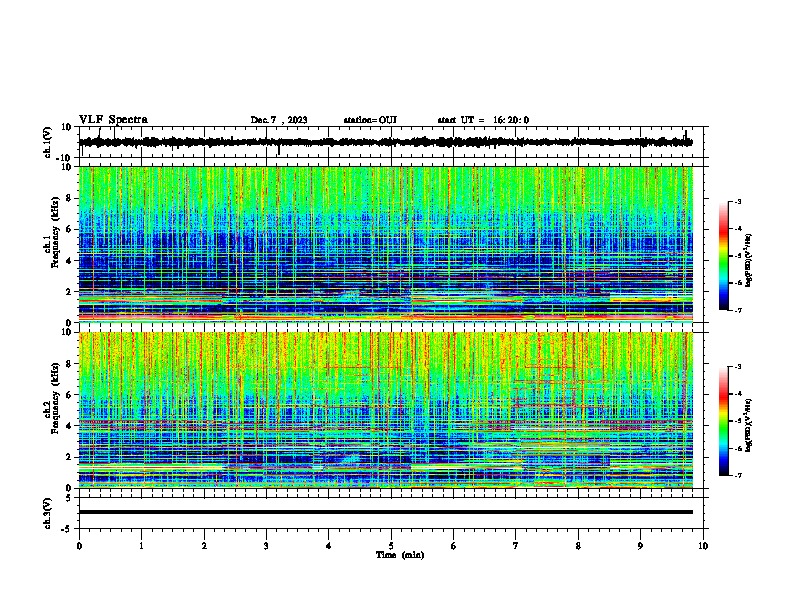The image size is (792, 612).
Task: Click the time axis tick label "5"
Action: (x=391, y=546)
